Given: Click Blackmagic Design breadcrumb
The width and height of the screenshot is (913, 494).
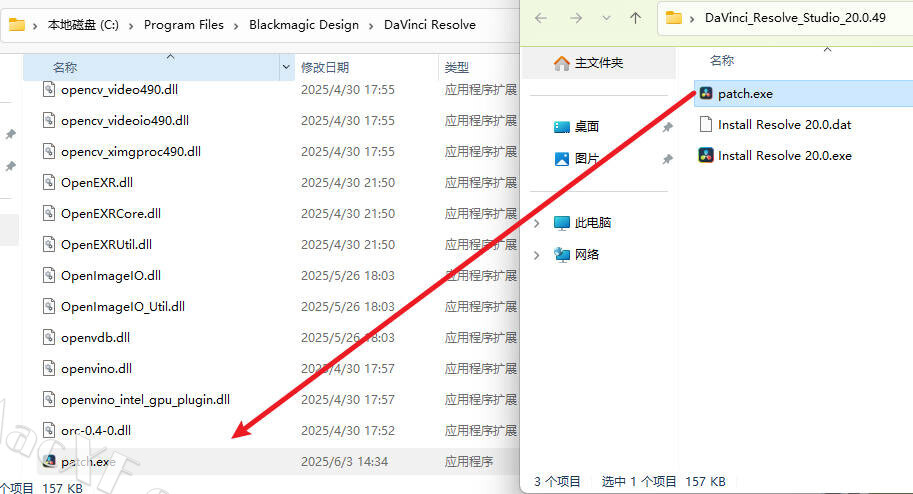Looking at the screenshot, I should (x=304, y=25).
